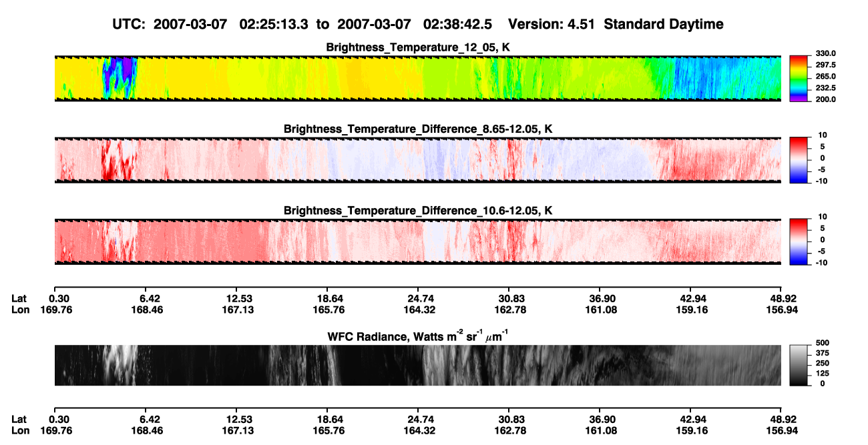Click the 48.92 latitude tick above WFC title
The image size is (868, 445).
[783, 298]
